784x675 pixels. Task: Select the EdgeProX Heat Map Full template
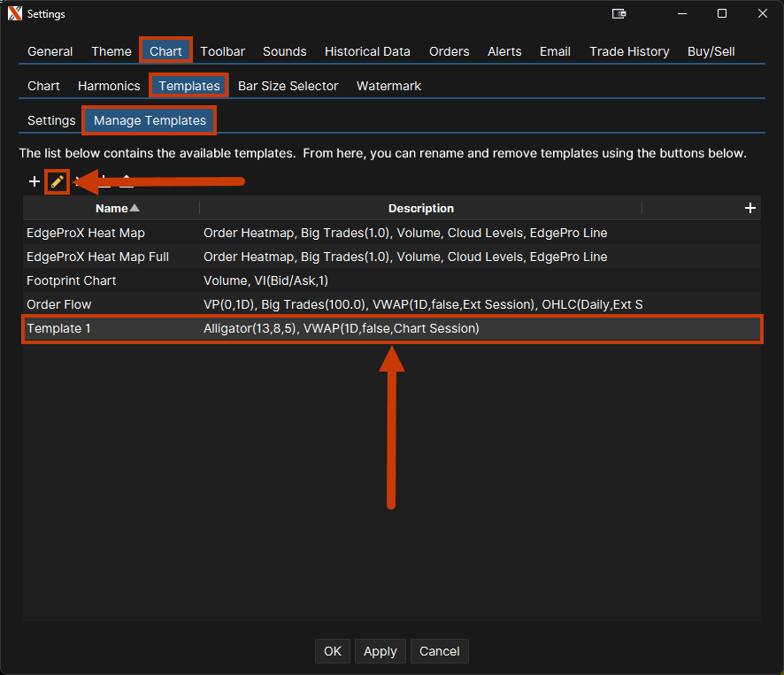click(x=97, y=257)
